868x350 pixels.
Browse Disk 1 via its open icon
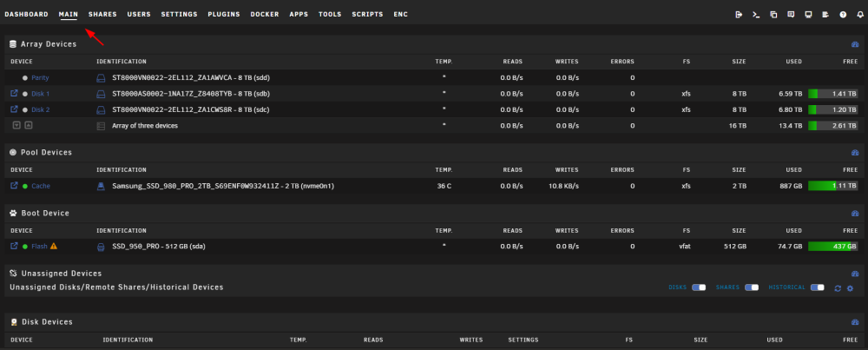[x=15, y=94]
